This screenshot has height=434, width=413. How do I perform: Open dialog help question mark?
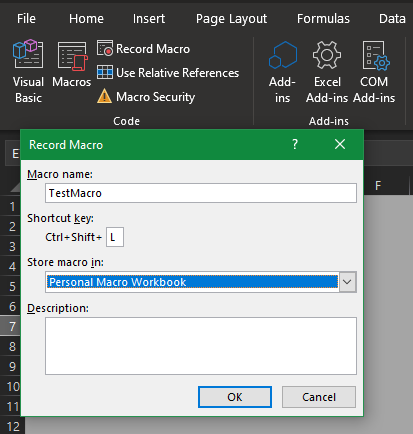(295, 144)
